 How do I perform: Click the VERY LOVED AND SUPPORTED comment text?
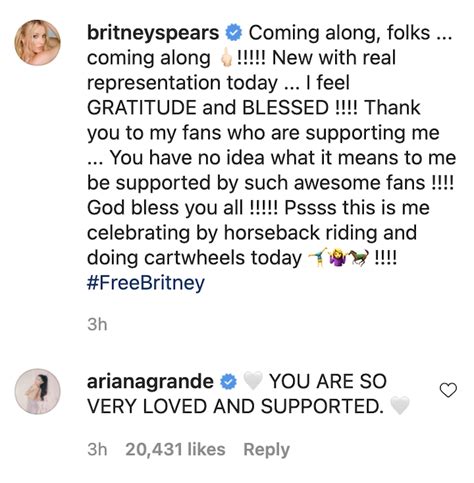click(236, 407)
